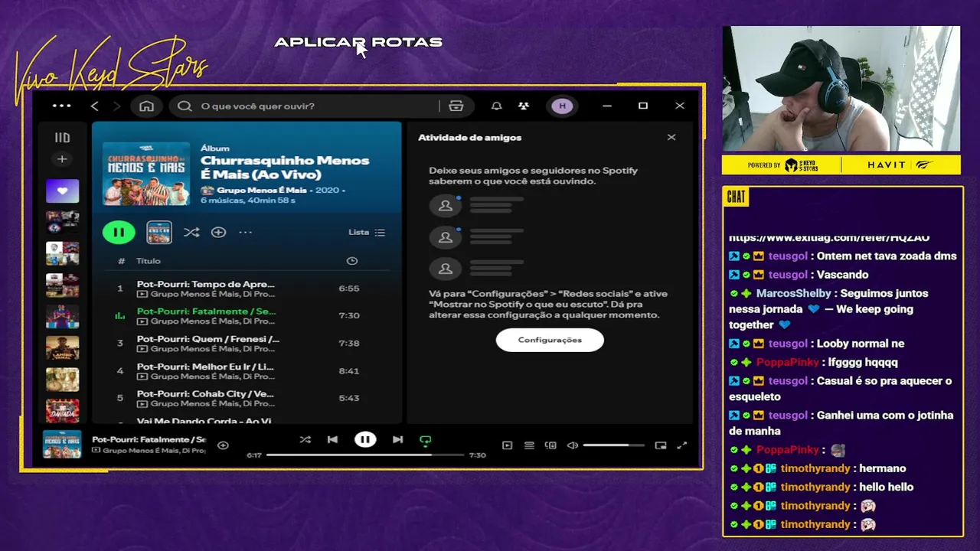Image resolution: width=980 pixels, height=551 pixels.
Task: Click duration '8:41' of track 4
Action: [x=349, y=370]
